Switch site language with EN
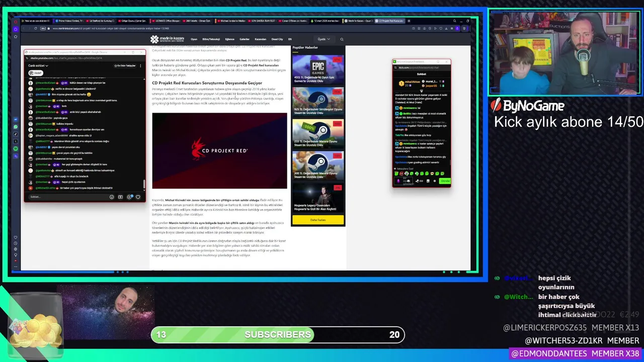 pos(290,39)
